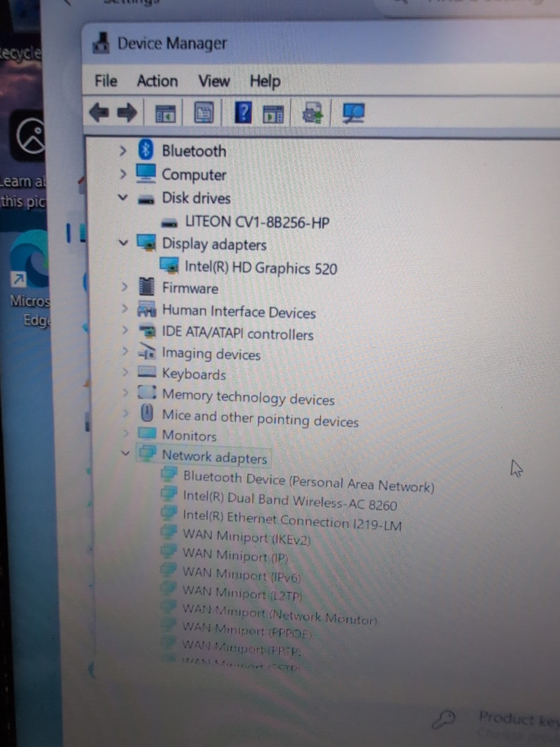Click the Scan for hardware changes icon

[353, 113]
